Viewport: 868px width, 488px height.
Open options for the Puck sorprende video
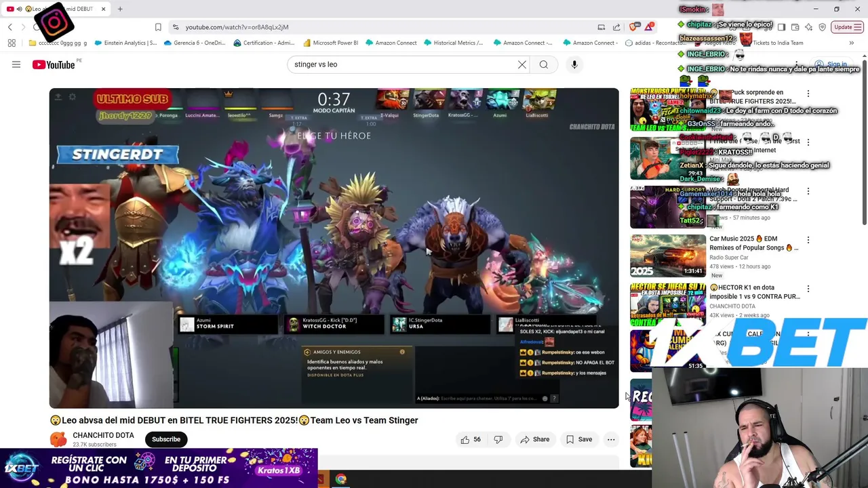coord(808,94)
